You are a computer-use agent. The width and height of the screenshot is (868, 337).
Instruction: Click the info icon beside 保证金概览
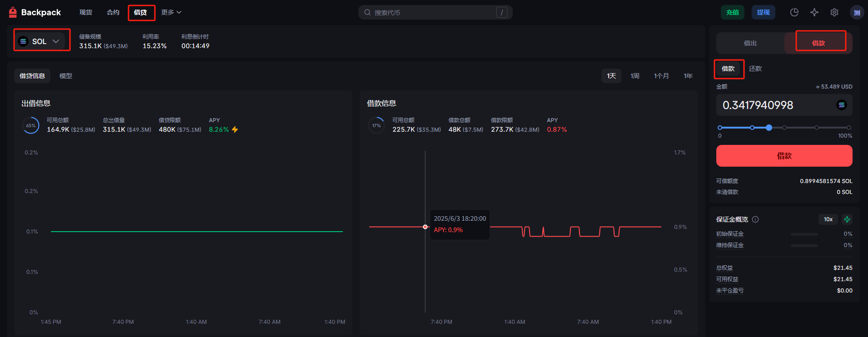point(755,219)
